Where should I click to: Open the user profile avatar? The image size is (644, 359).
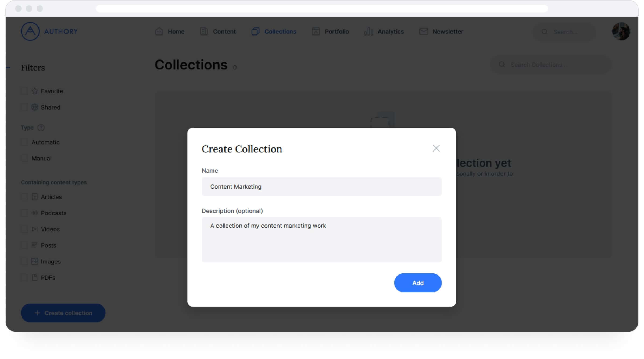click(621, 31)
